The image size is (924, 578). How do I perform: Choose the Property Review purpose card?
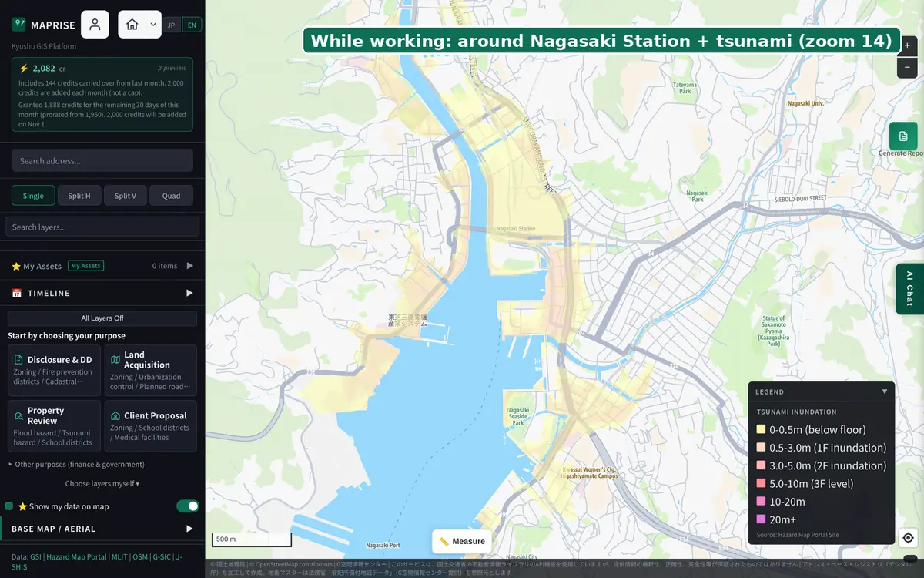pos(54,426)
